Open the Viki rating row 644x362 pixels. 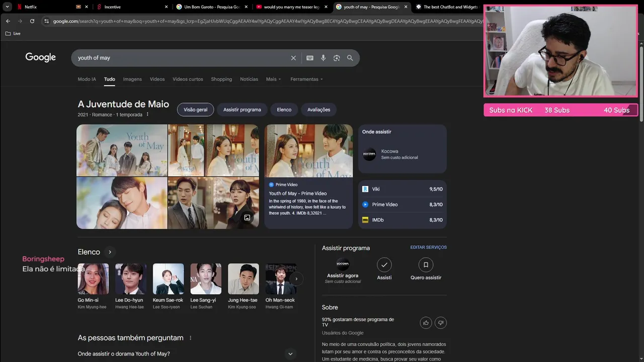(403, 189)
